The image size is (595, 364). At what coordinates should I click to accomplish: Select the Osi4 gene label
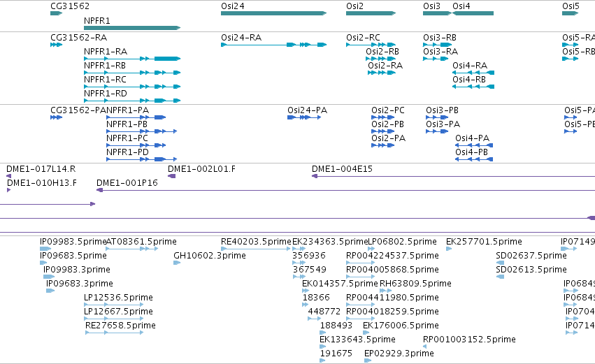pyautogui.click(x=461, y=6)
